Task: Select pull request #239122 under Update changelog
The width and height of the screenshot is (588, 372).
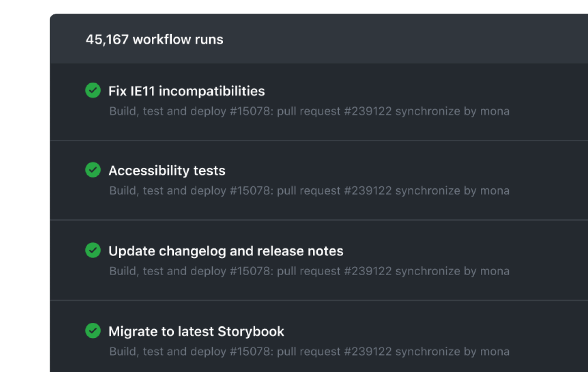Action: (334, 271)
